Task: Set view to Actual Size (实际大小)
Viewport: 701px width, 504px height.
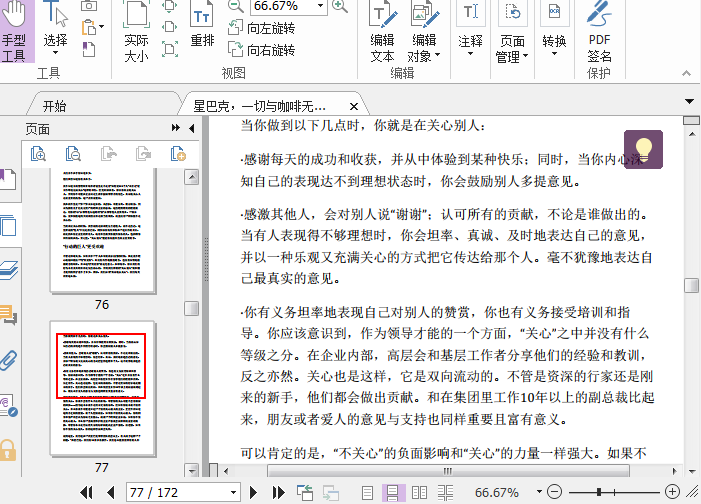Action: click(x=136, y=31)
